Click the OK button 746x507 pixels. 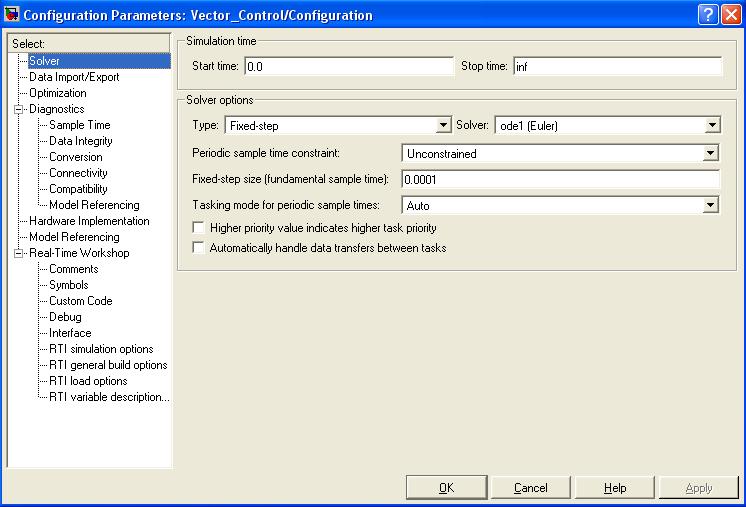click(x=446, y=488)
